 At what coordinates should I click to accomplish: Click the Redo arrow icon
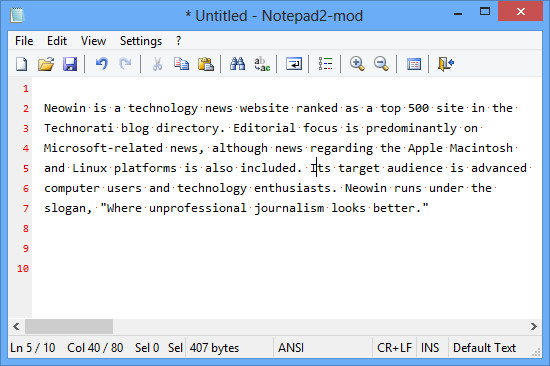click(125, 64)
